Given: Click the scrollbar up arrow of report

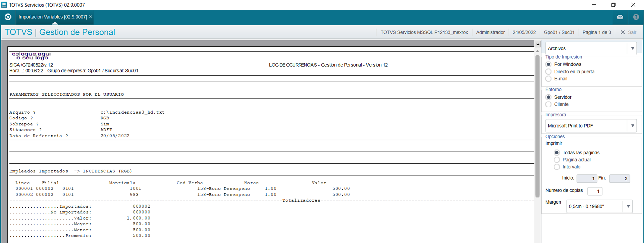Looking at the screenshot, I should pos(538,51).
